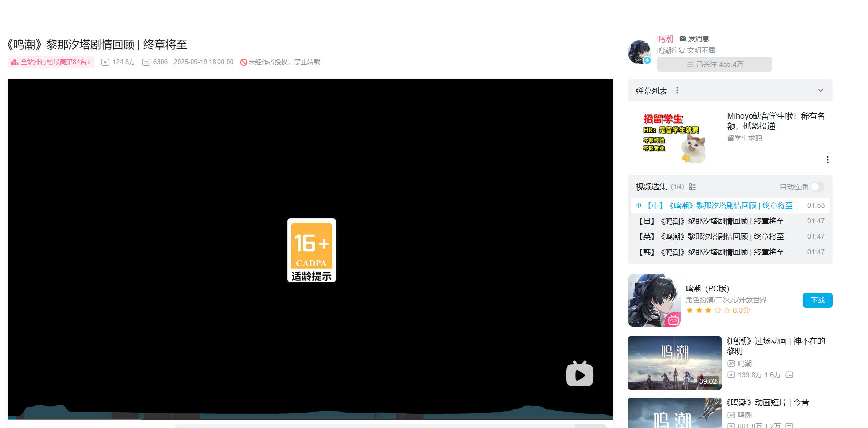Open the 招留学生 ad thumbnail
868x428 pixels.
pyautogui.click(x=674, y=137)
